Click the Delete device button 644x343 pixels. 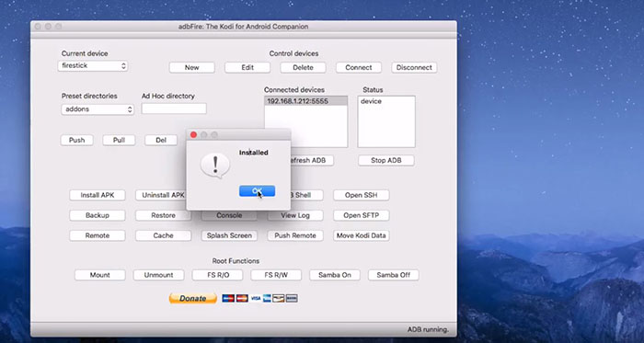click(x=303, y=68)
